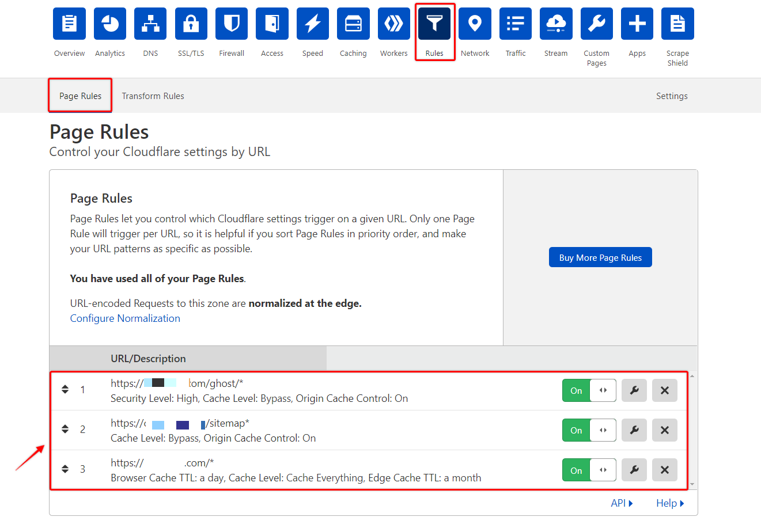Edit the ghost page rule with its wrench icon
The width and height of the screenshot is (761, 532).
point(634,390)
